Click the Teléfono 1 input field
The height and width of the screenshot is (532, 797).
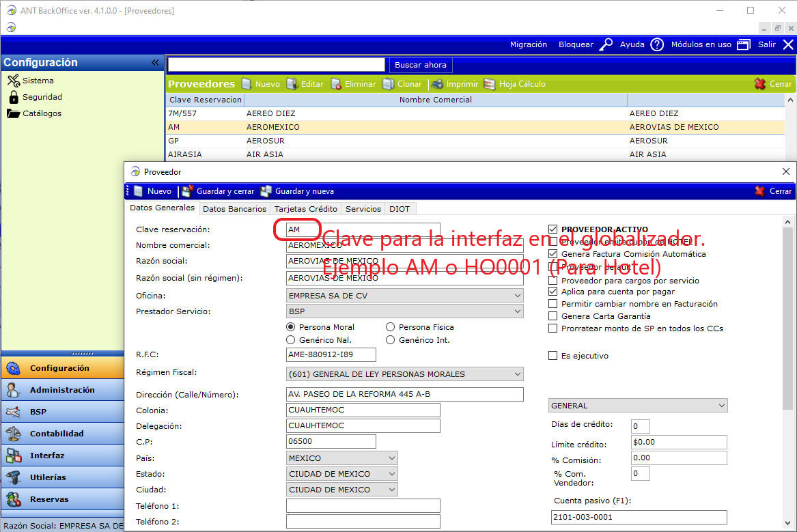363,506
